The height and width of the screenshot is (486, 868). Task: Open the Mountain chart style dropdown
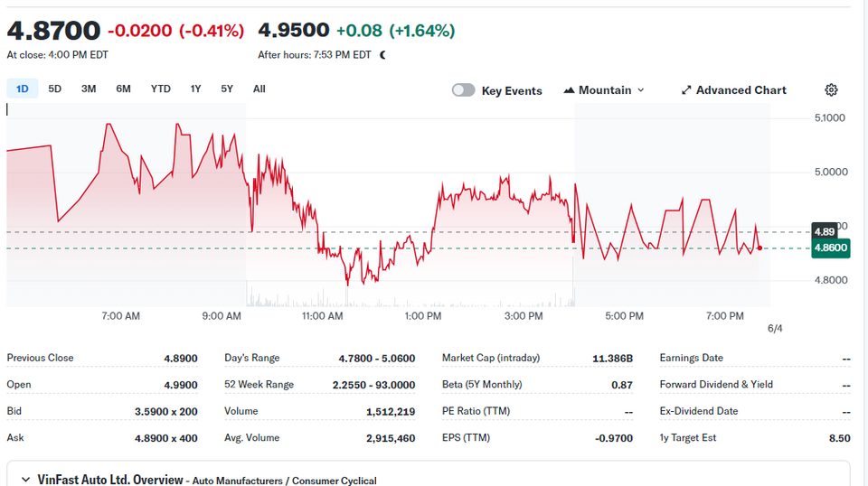[604, 90]
